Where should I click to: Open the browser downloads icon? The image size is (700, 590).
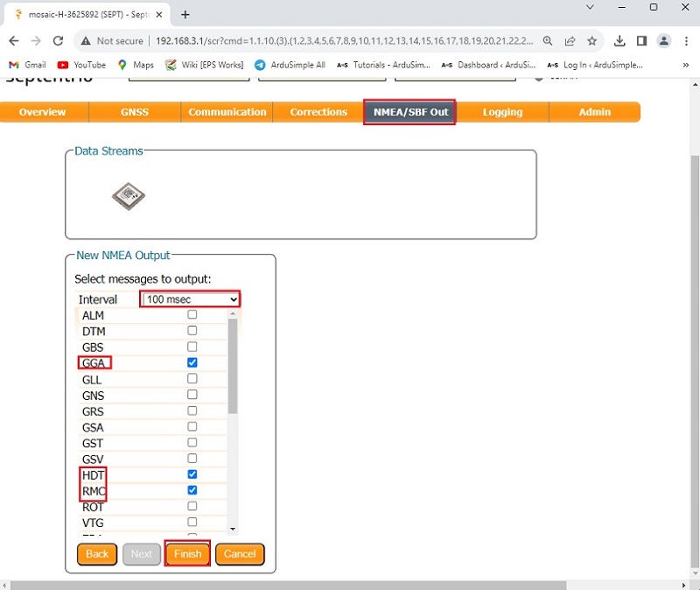coord(619,41)
